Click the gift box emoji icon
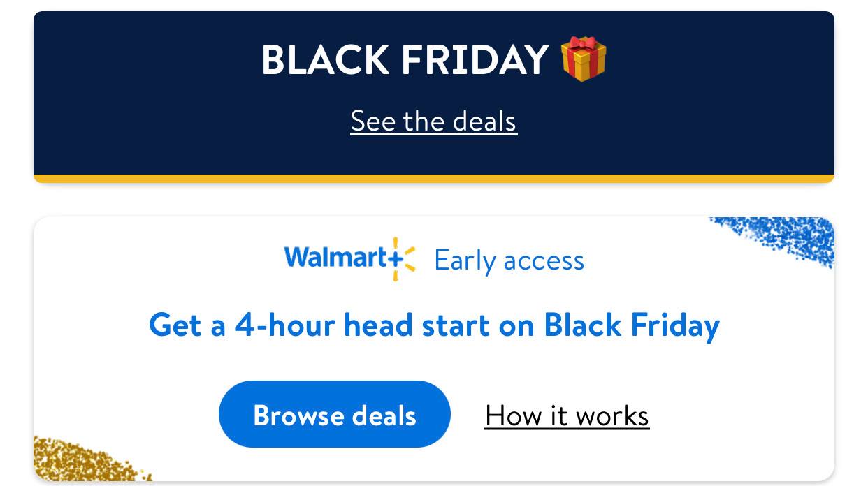 584,59
